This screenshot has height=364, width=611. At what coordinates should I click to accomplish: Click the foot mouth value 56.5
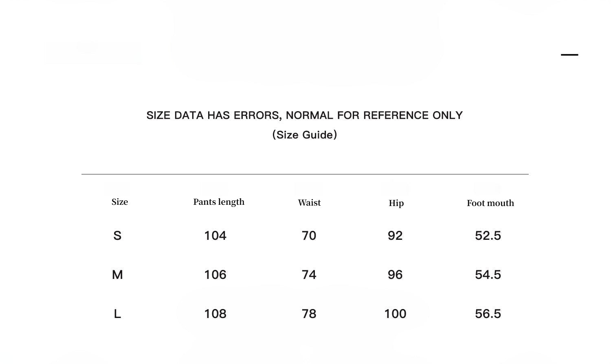tap(488, 314)
